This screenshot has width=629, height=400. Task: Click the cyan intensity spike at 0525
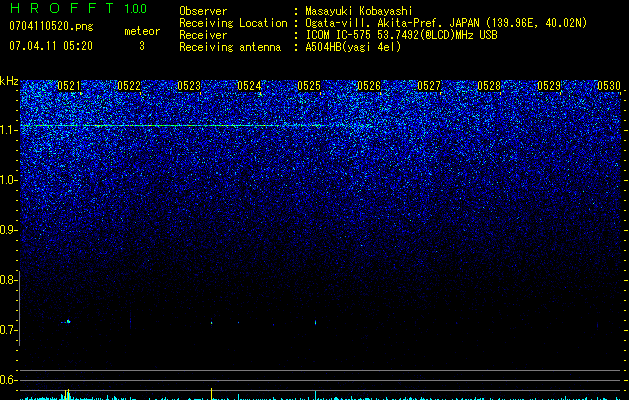point(315,395)
